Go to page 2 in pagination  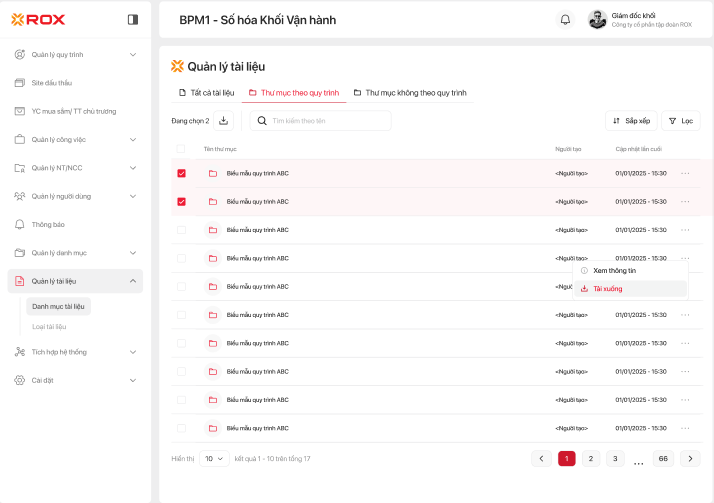[591, 458]
